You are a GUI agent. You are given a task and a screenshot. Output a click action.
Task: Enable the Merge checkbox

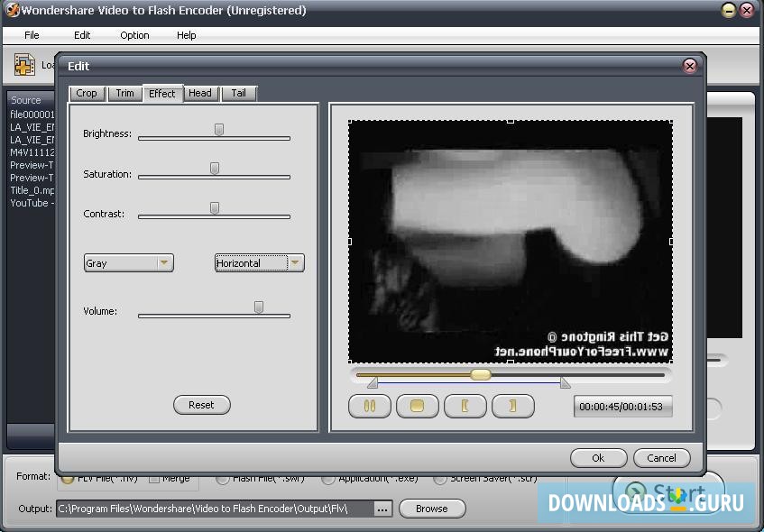[x=158, y=479]
